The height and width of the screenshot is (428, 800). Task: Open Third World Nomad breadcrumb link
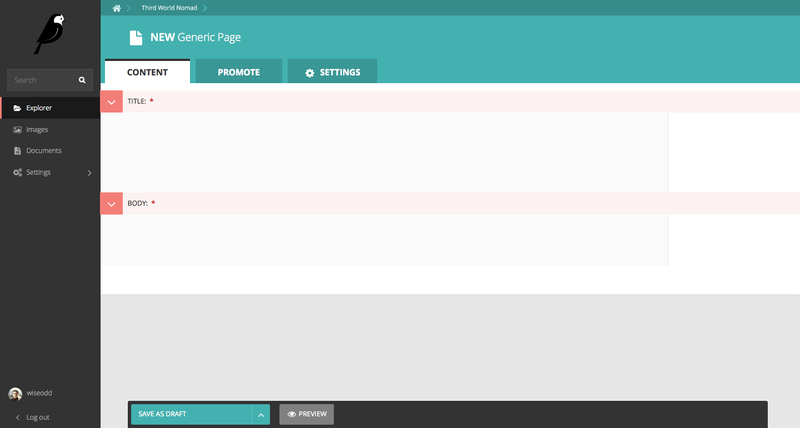(168, 8)
